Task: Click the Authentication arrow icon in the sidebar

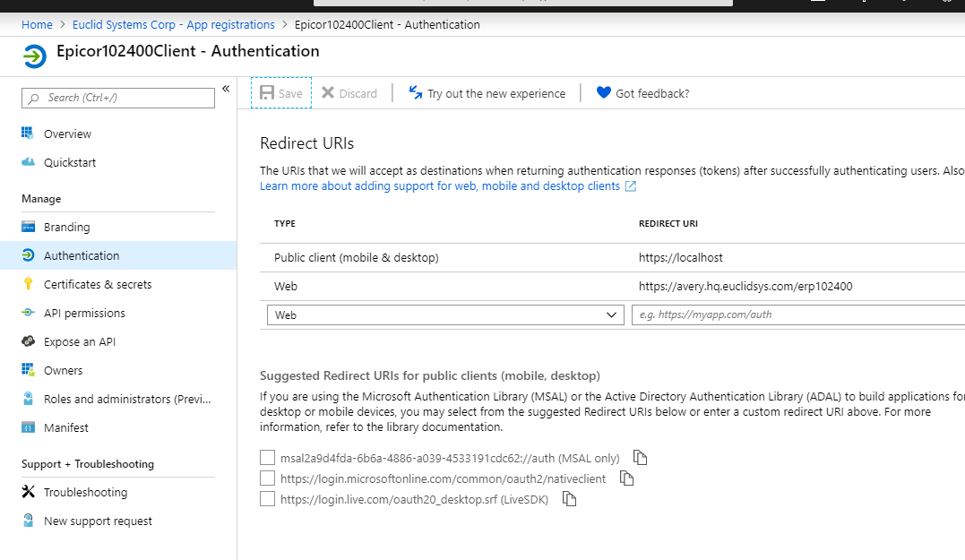Action: pyautogui.click(x=28, y=254)
